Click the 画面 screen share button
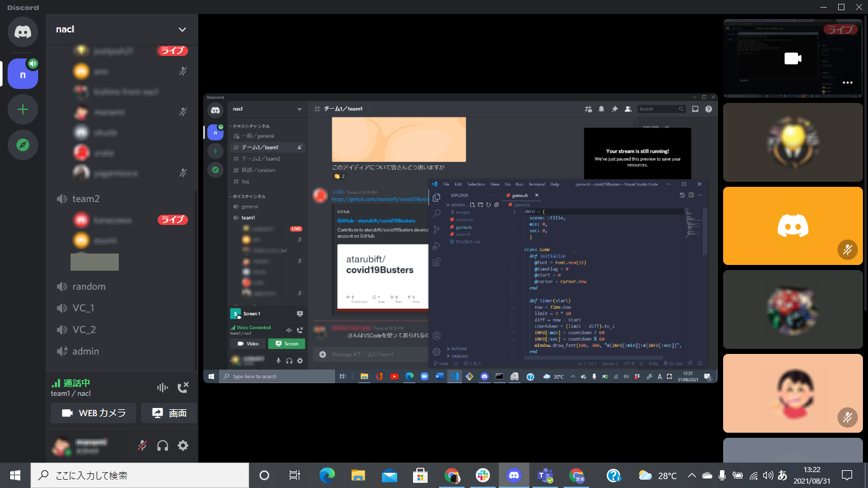Screen dimensions: 868x488 point(169,413)
